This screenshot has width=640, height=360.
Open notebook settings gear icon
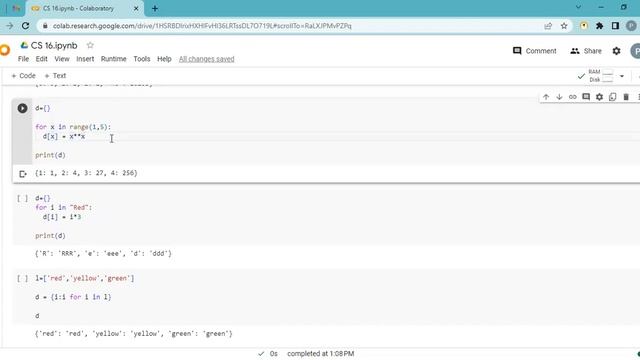616,51
